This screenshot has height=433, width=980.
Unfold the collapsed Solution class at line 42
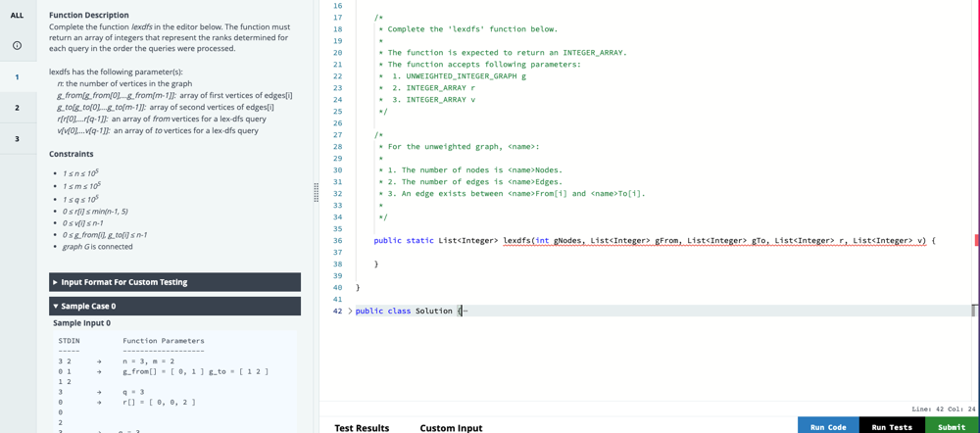point(350,311)
